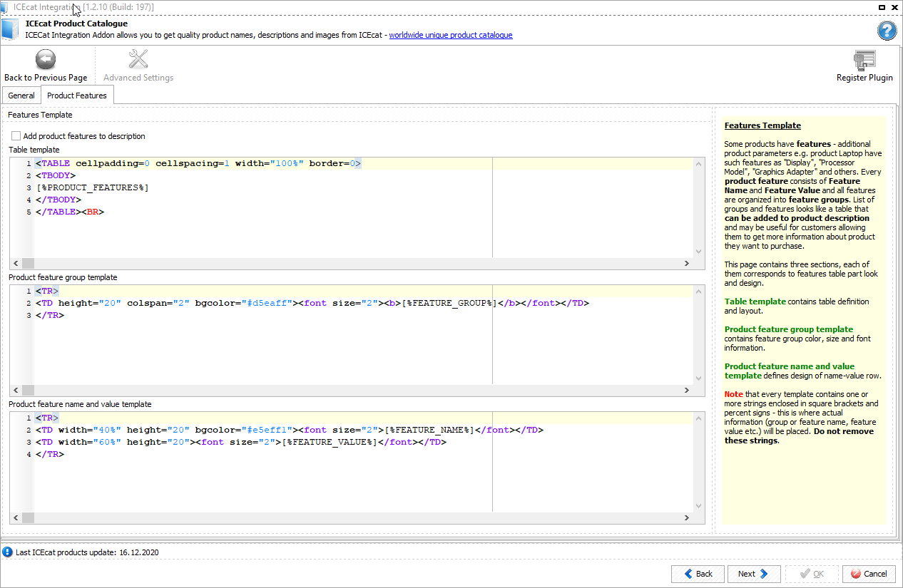Click the <TABLE cellpadding=0 line in Table template
Screen dimensions: 903x588
coord(198,163)
